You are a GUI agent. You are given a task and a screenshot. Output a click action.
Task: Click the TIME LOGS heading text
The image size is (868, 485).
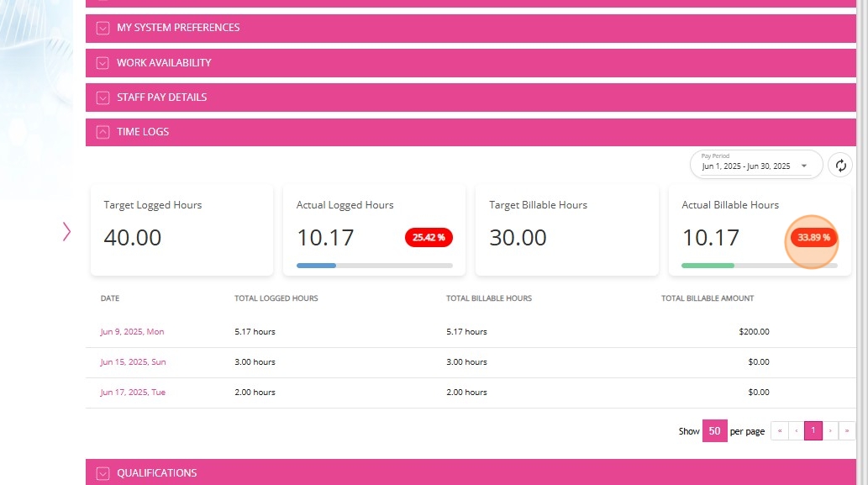tap(143, 132)
